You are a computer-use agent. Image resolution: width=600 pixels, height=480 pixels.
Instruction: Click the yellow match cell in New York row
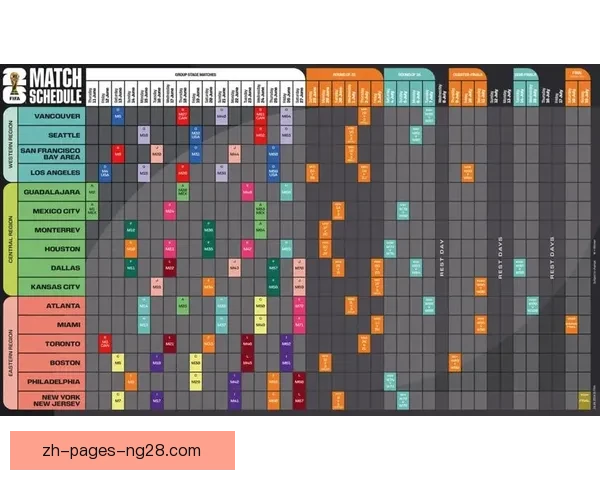point(118,400)
